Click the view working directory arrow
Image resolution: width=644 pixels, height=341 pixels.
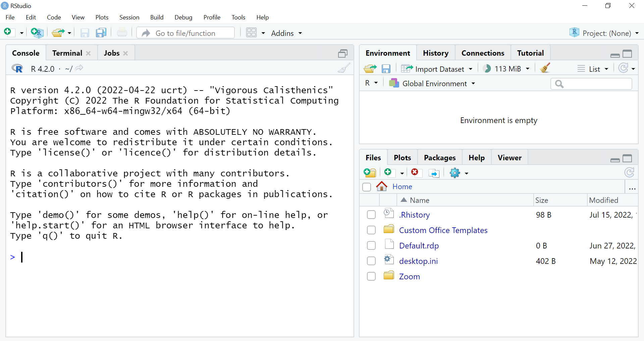click(x=79, y=68)
